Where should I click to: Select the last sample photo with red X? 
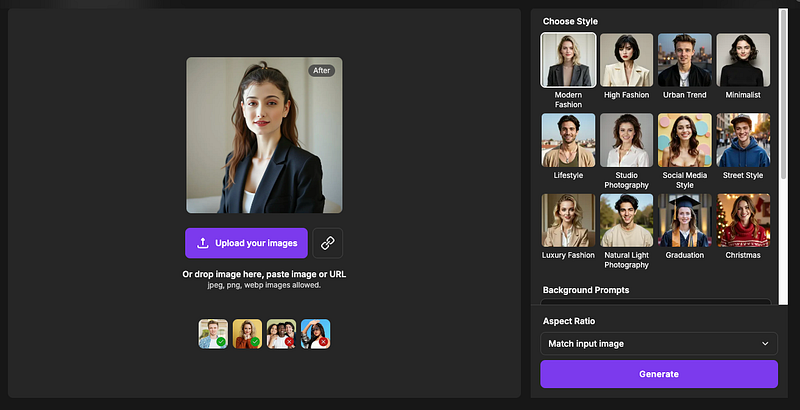pyautogui.click(x=315, y=334)
